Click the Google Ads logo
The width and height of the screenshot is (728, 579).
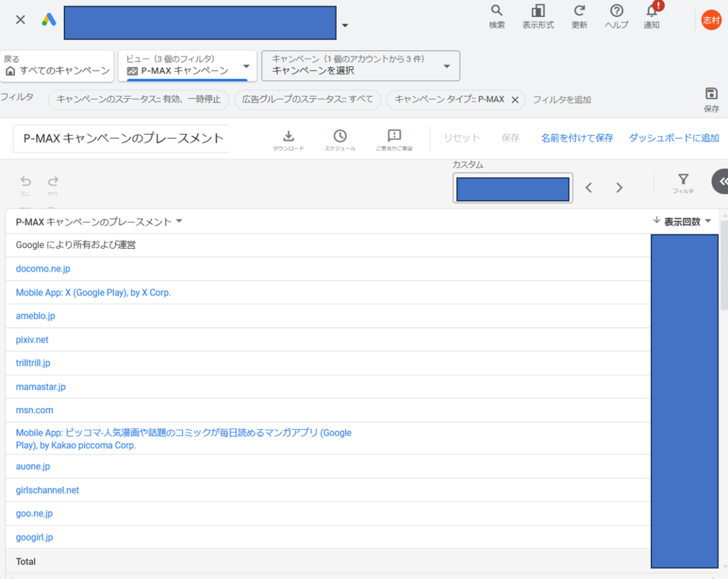(x=49, y=19)
